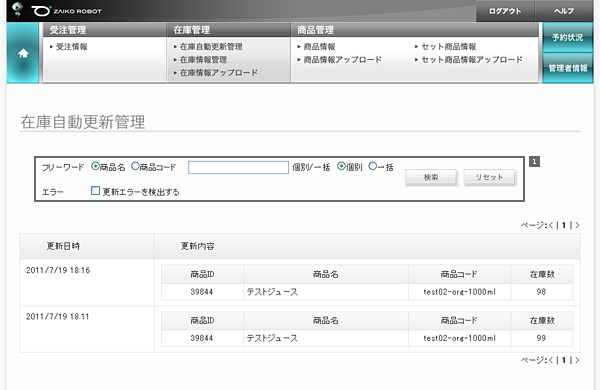The height and width of the screenshot is (390, 600).
Task: Go to next page in top pager
Action: 577,225
